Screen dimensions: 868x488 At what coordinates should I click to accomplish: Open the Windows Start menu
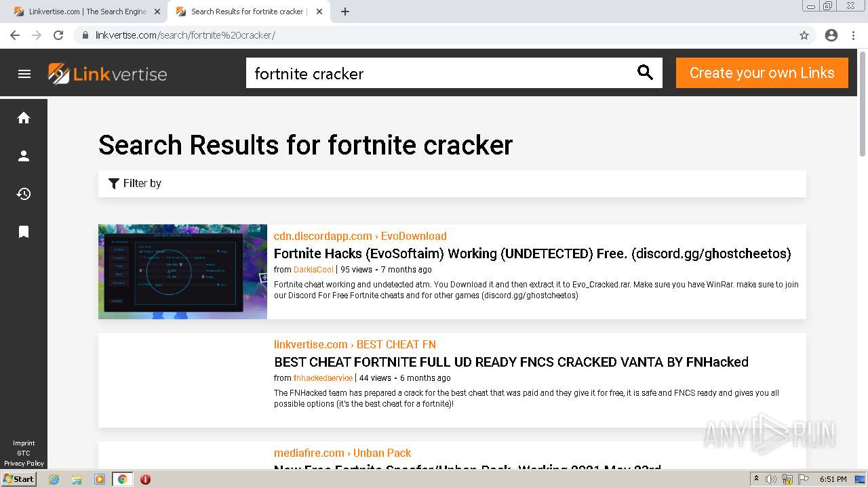pyautogui.click(x=18, y=479)
